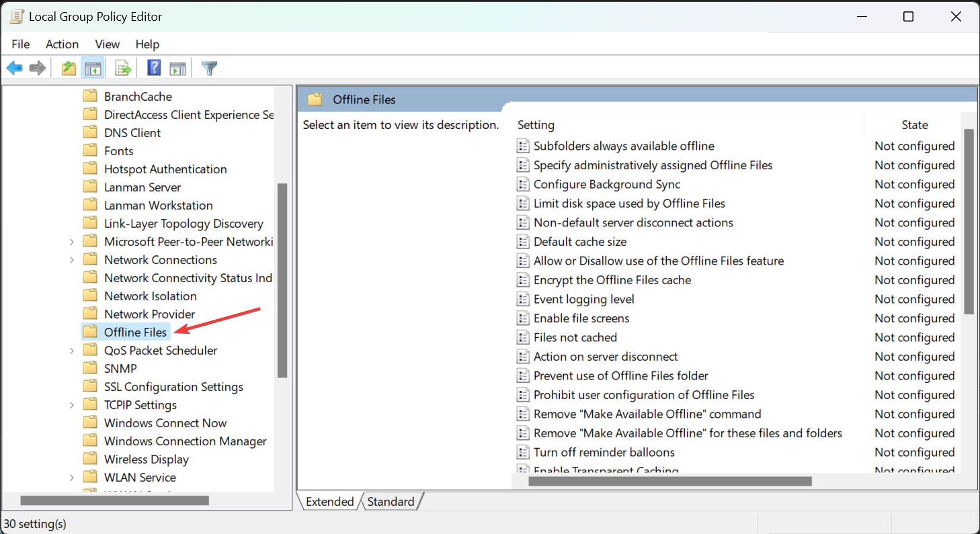Select 'Allow or Disallow use of the Offline Files feature'
This screenshot has height=534, width=980.
click(x=659, y=261)
